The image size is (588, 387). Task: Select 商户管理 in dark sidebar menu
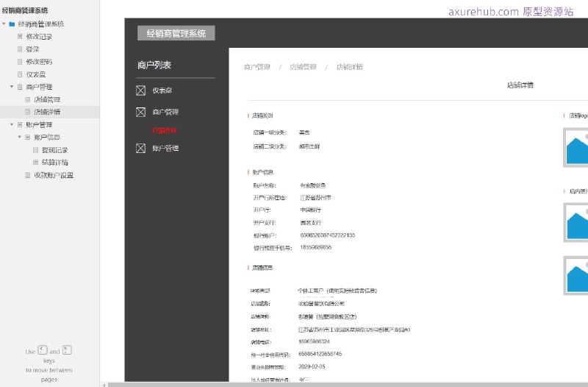[x=165, y=112]
